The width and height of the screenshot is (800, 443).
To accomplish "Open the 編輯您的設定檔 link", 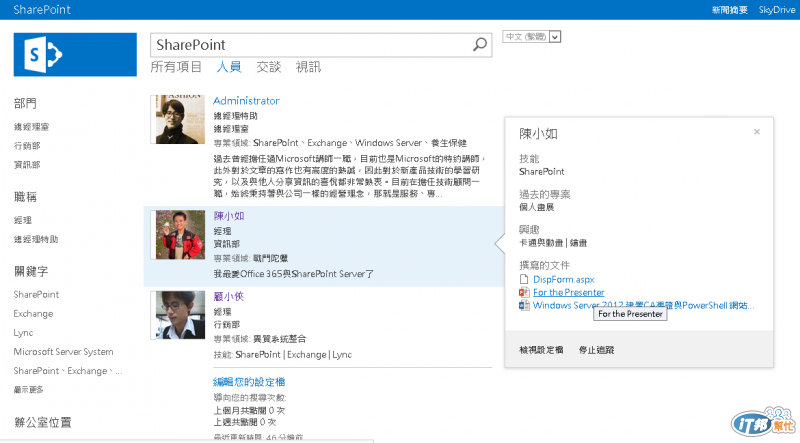I will coord(249,382).
